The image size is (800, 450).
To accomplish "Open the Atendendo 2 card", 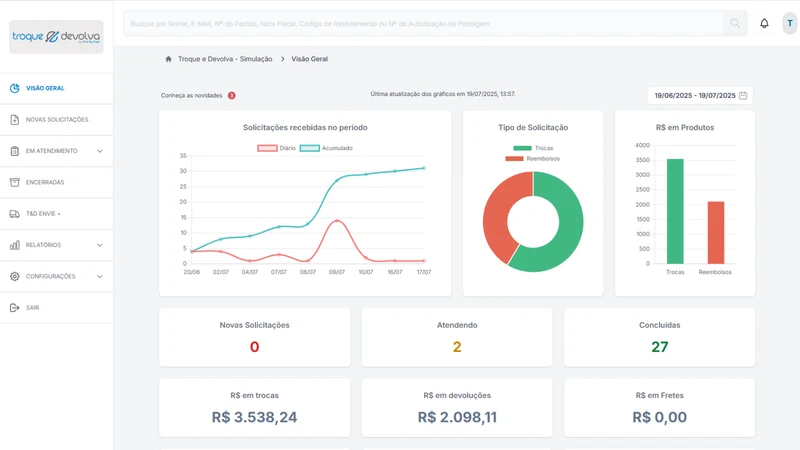I will pos(457,337).
